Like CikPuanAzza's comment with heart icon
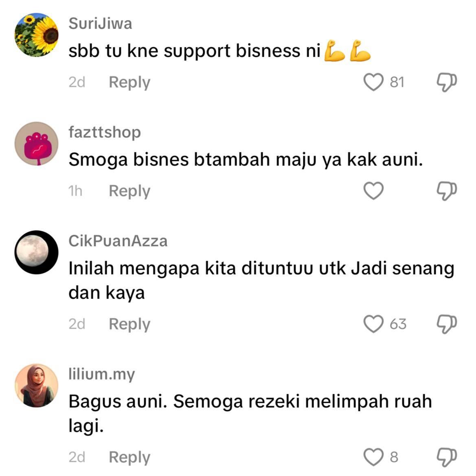The width and height of the screenshot is (476, 476). pos(373,324)
